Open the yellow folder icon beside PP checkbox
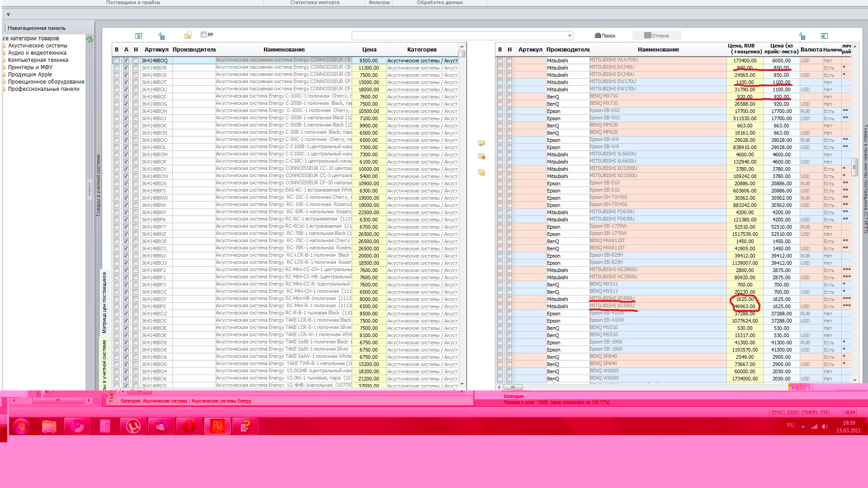The image size is (868, 488). coord(188,35)
